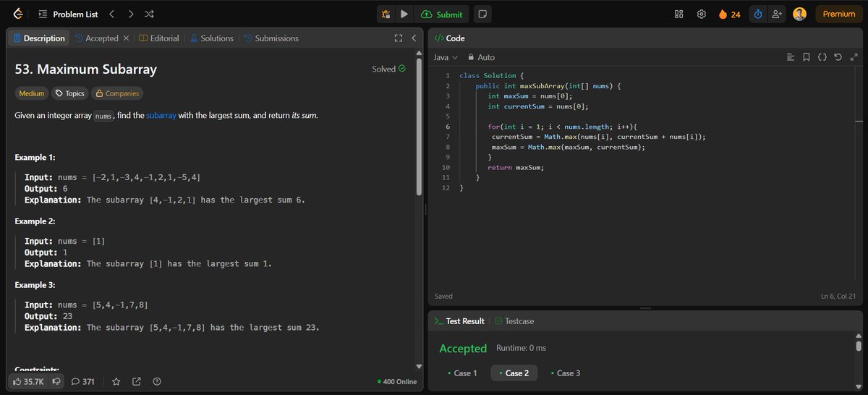The width and height of the screenshot is (868, 395).
Task: Format the code with align icon
Action: click(790, 57)
